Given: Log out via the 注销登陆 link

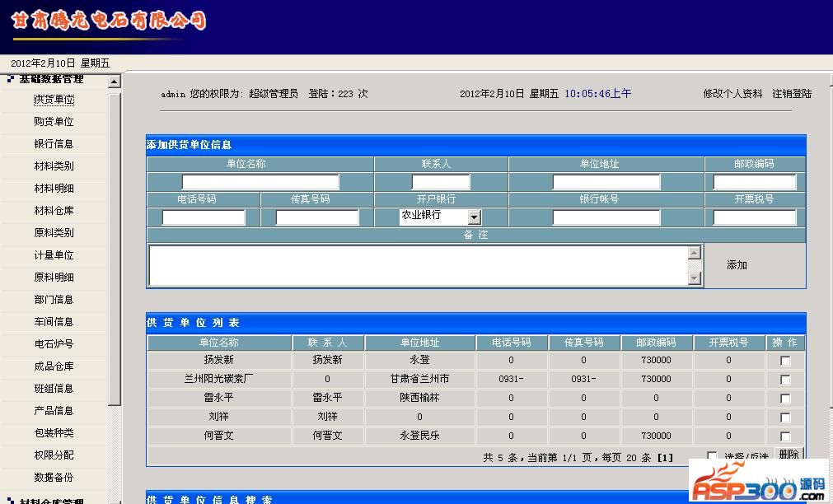Looking at the screenshot, I should 792,94.
